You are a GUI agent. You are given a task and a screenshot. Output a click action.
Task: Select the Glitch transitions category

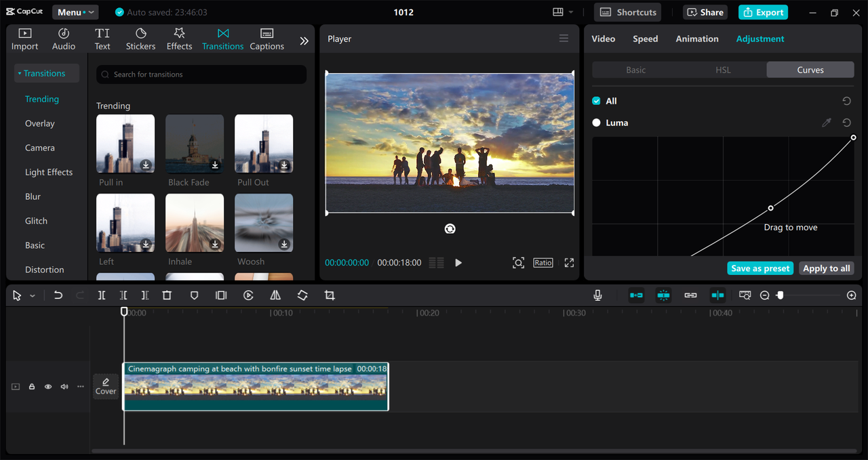[36, 221]
